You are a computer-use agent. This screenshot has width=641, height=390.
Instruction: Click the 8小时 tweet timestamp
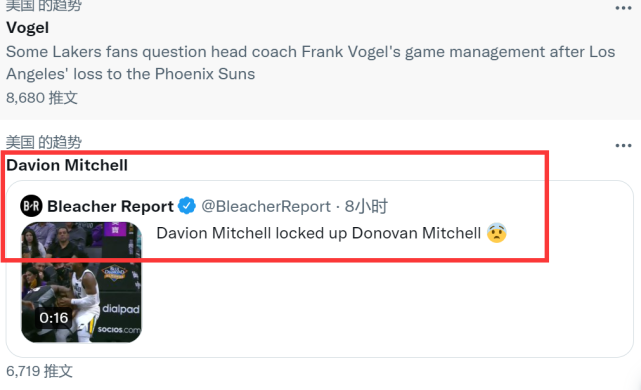366,206
